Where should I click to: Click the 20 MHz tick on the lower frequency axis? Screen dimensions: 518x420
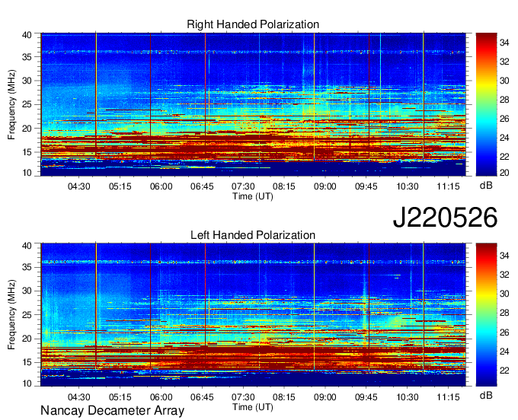pyautogui.click(x=27, y=339)
